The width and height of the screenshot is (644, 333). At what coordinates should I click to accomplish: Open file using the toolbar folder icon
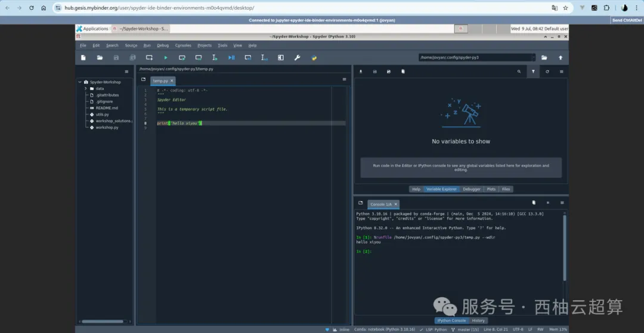[100, 58]
